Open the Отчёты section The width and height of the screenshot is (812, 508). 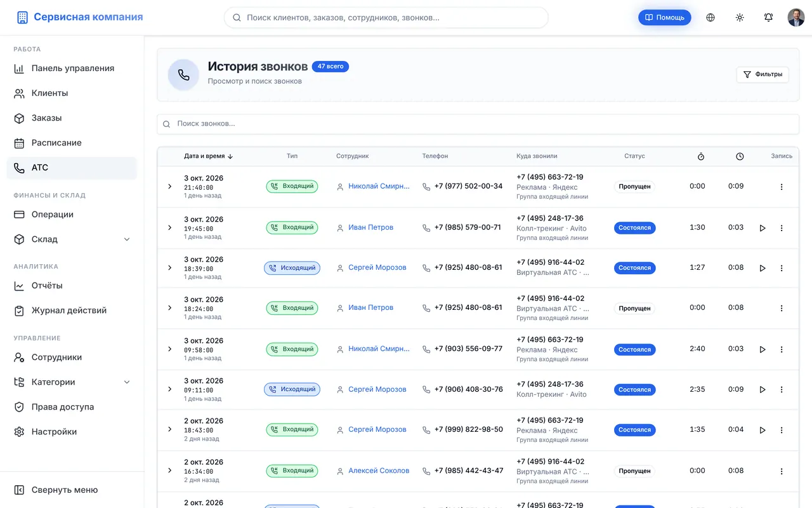pos(72,286)
